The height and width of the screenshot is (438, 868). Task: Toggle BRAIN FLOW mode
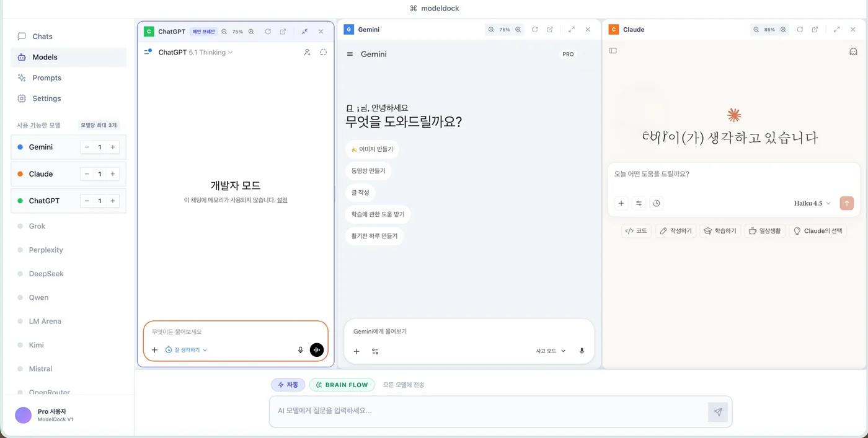point(342,385)
